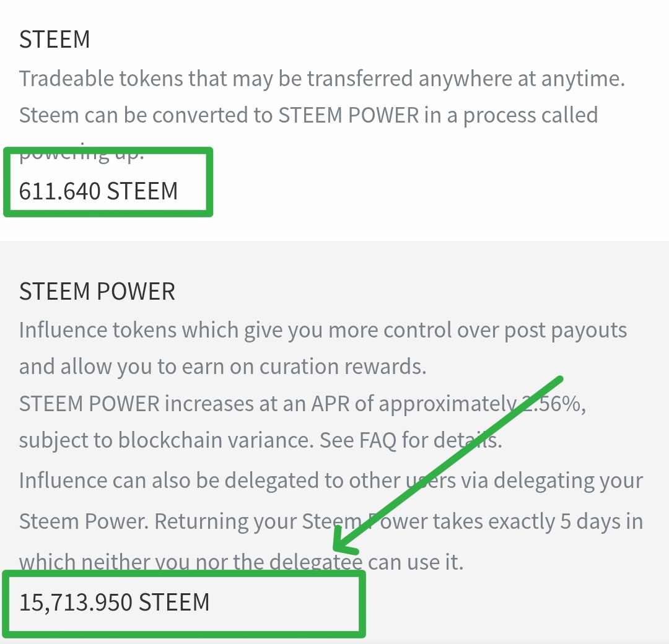Click the STEEM POWER section heading

(97, 291)
